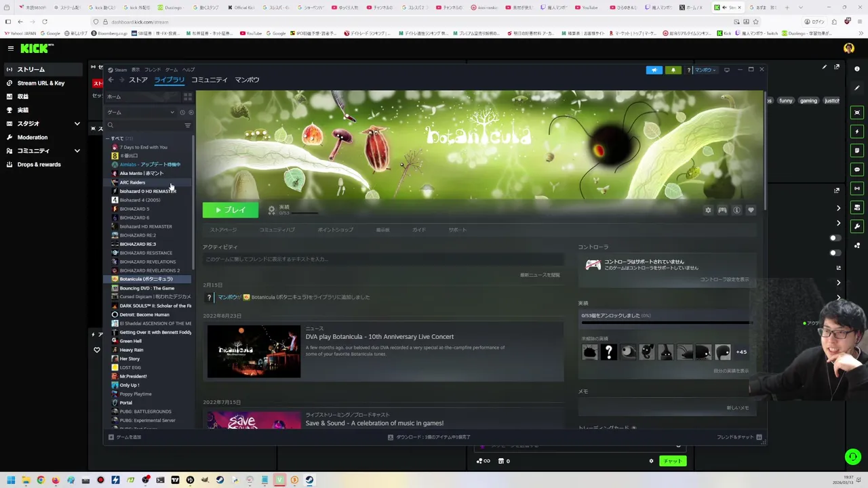This screenshot has width=868, height=488.
Task: Select 7 Days to End with You
Action: [143, 147]
